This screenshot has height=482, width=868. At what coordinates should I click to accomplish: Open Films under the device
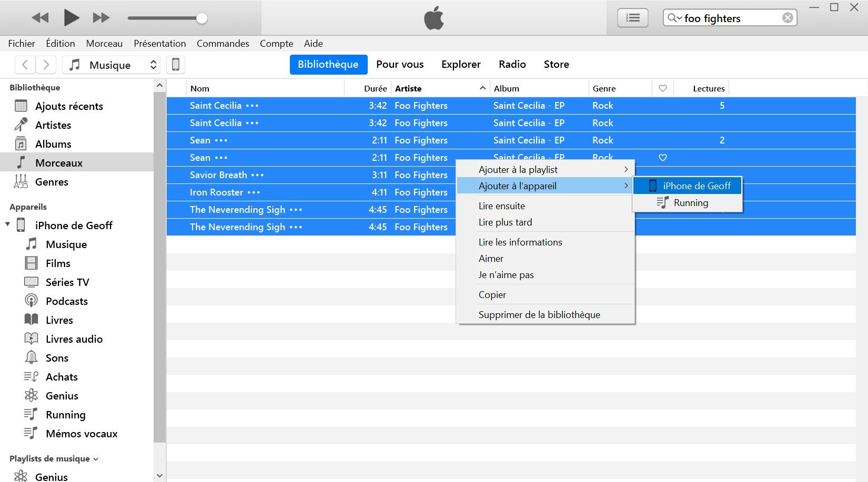(x=58, y=263)
